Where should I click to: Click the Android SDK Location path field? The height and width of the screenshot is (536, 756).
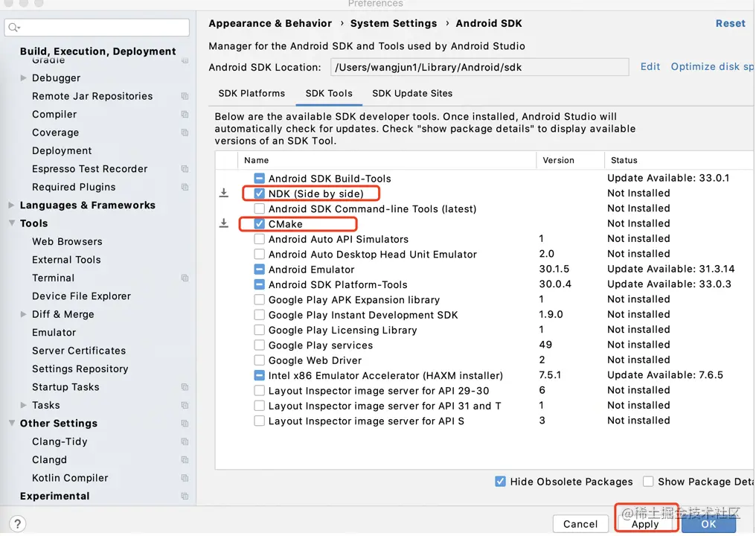(x=480, y=67)
